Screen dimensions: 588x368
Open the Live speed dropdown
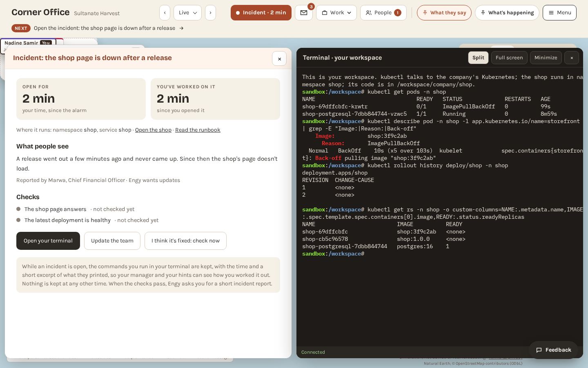click(187, 13)
